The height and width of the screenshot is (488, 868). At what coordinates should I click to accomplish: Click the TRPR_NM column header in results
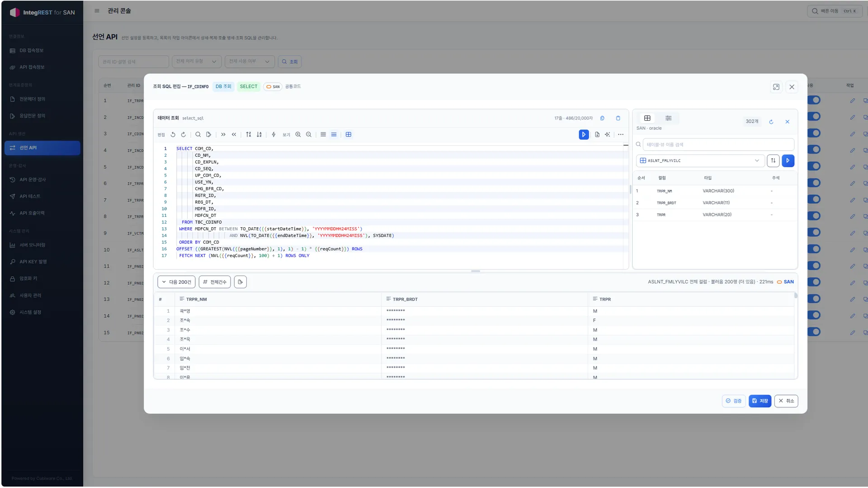coord(278,300)
